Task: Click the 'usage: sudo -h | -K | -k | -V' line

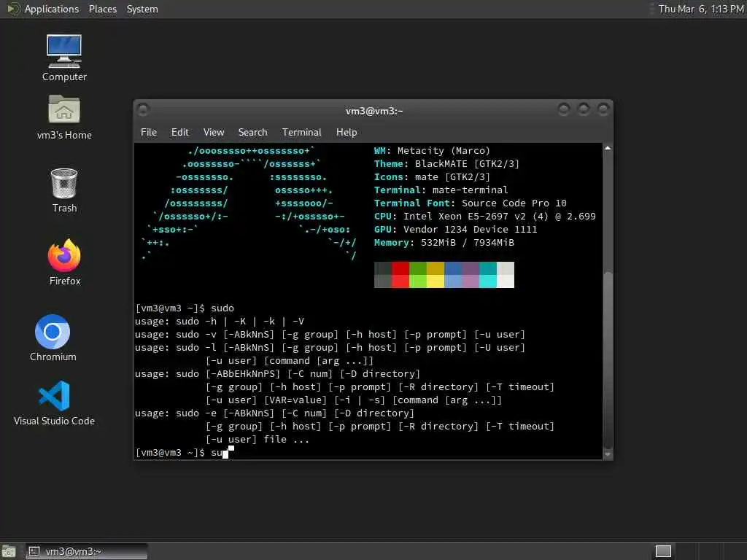Action: tap(219, 322)
